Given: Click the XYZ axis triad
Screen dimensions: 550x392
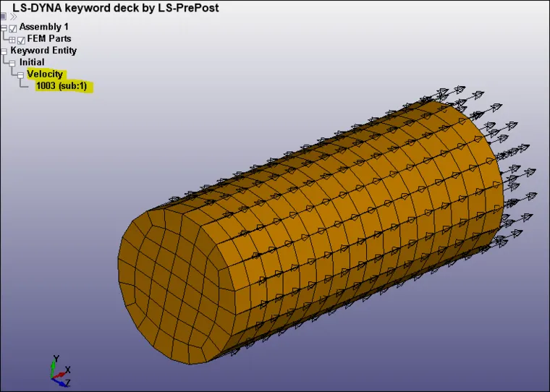Looking at the screenshot, I should tap(61, 372).
